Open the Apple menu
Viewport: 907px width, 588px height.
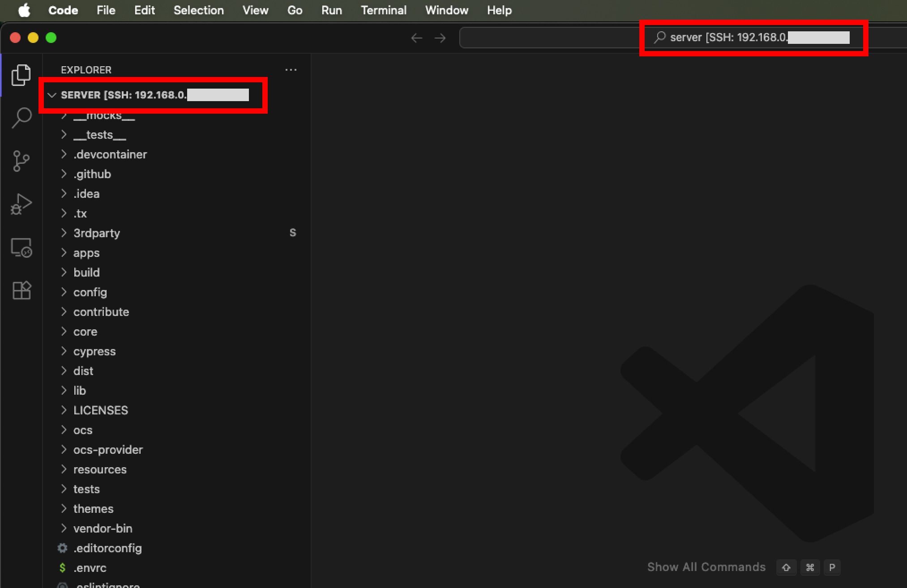pyautogui.click(x=24, y=10)
